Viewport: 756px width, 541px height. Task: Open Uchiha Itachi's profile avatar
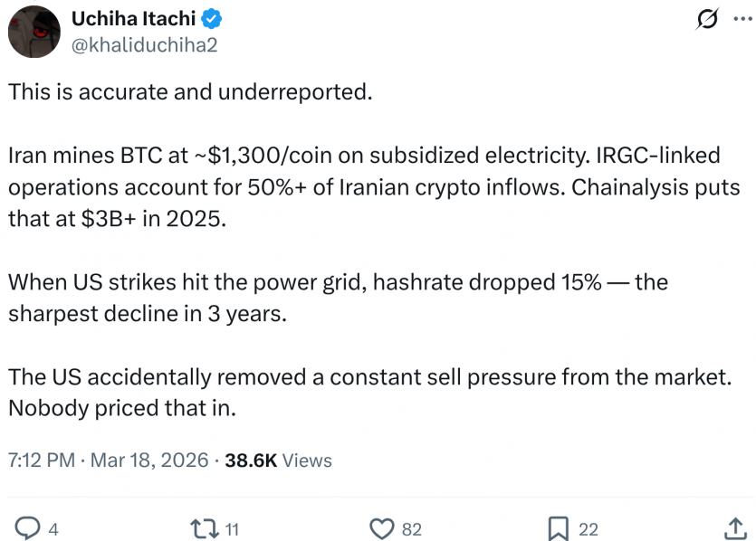(x=33, y=30)
